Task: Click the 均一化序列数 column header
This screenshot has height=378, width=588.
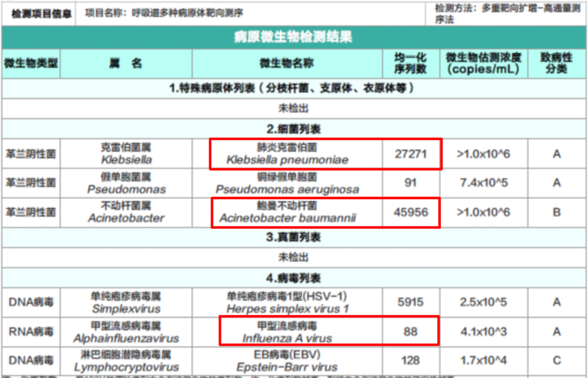Action: pos(411,63)
